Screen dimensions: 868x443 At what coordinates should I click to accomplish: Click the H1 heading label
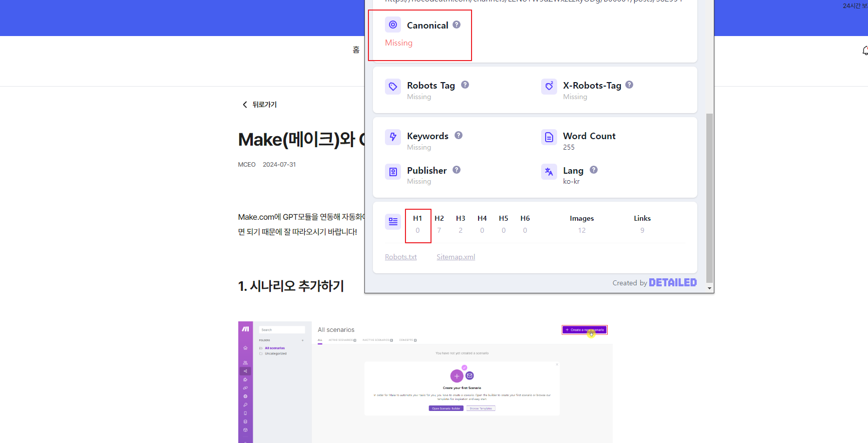(417, 218)
